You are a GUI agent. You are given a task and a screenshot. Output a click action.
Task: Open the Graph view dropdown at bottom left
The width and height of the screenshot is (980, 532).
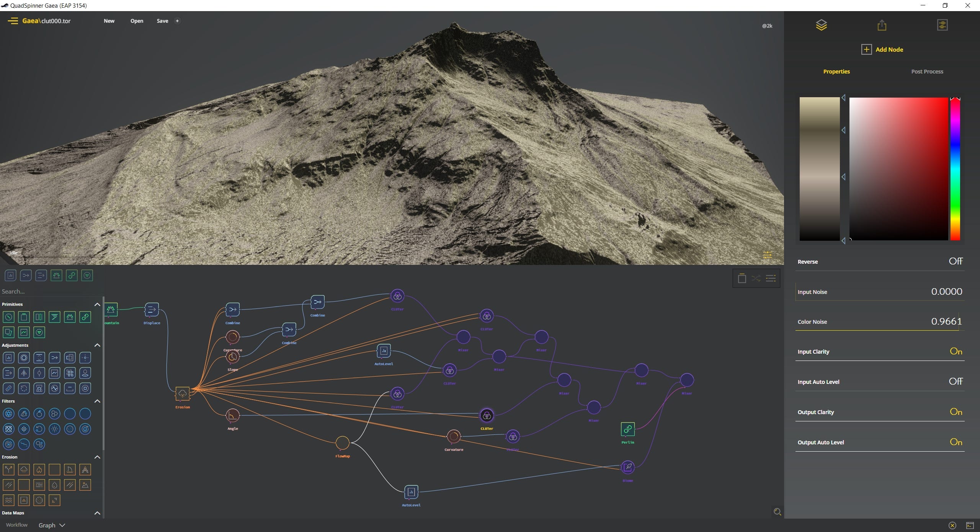pos(51,525)
